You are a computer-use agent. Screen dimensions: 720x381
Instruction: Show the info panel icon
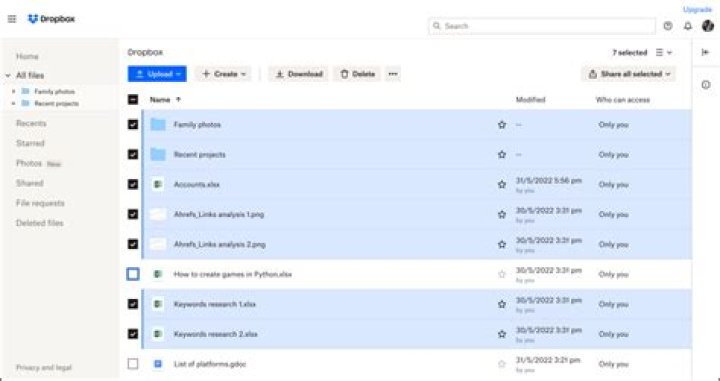tap(706, 85)
